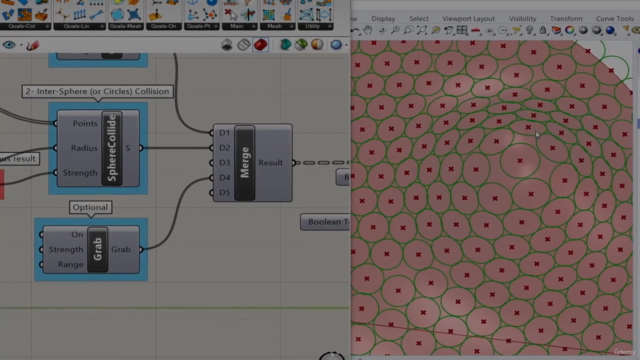
Task: Click the Result output of Merge component
Action: tap(270, 162)
